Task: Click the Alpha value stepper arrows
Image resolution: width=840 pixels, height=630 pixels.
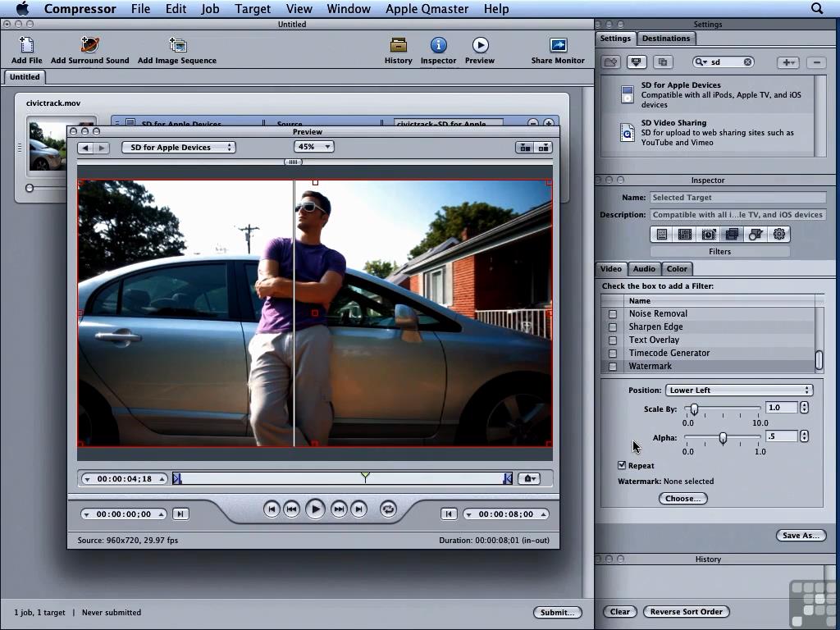Action: (804, 436)
